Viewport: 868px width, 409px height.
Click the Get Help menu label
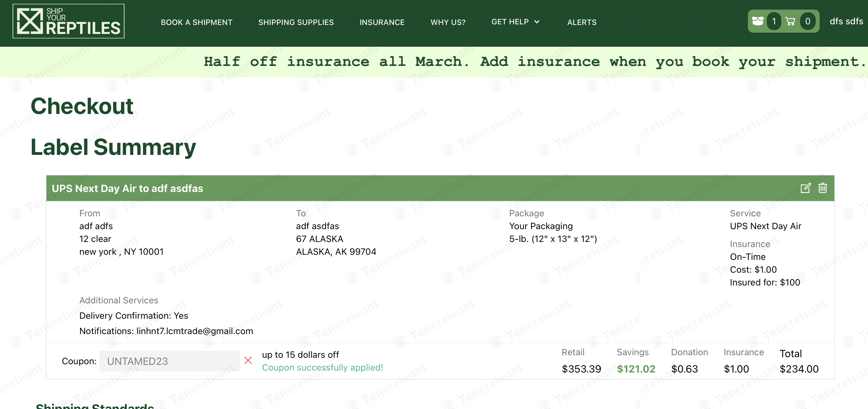coord(510,22)
